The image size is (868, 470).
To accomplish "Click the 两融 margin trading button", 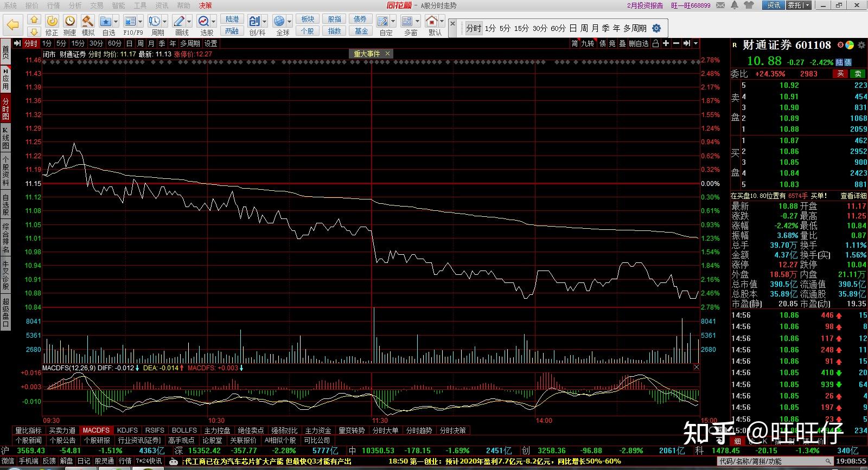I will tap(232, 31).
